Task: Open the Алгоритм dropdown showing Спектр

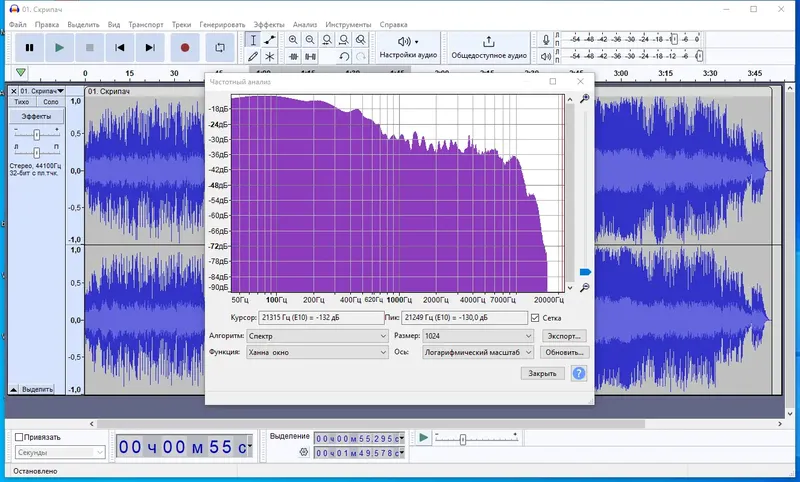Action: click(x=317, y=336)
